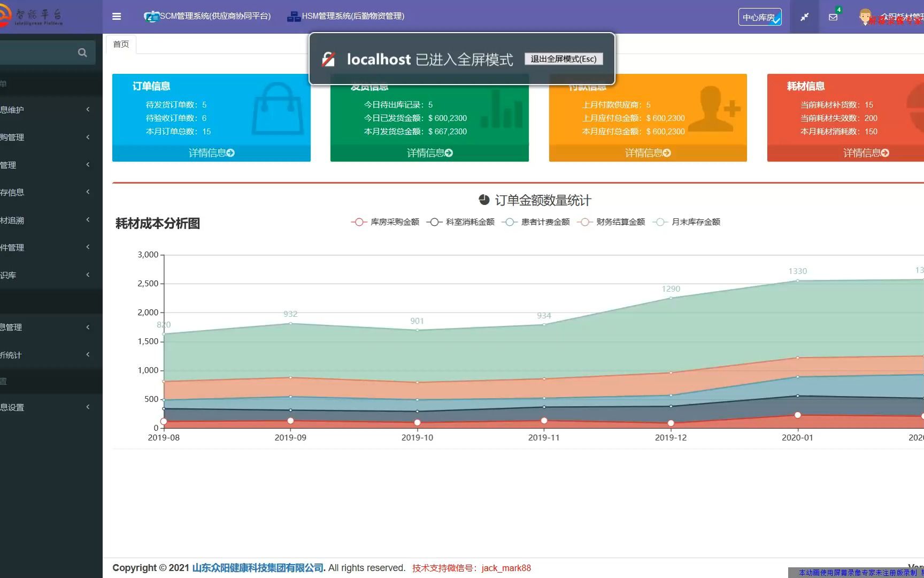The width and height of the screenshot is (924, 578).
Task: Expand the 材追溯 sidebar menu
Action: tap(51, 220)
